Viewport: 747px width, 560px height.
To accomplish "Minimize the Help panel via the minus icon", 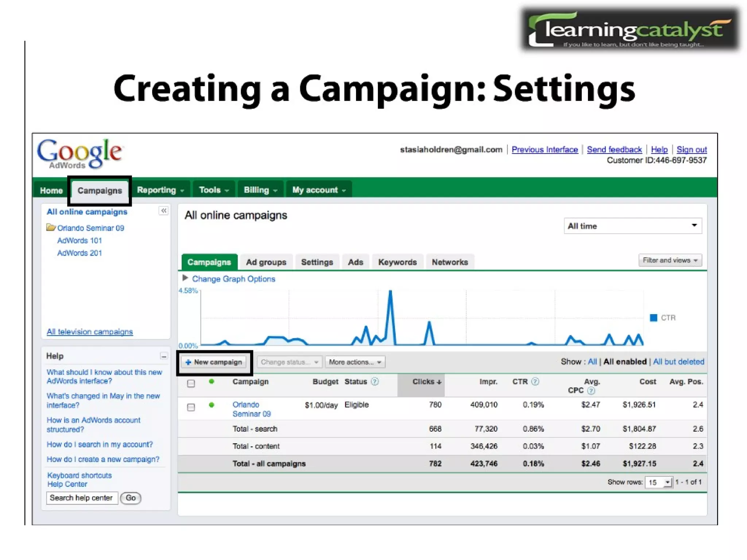I will pyautogui.click(x=164, y=356).
